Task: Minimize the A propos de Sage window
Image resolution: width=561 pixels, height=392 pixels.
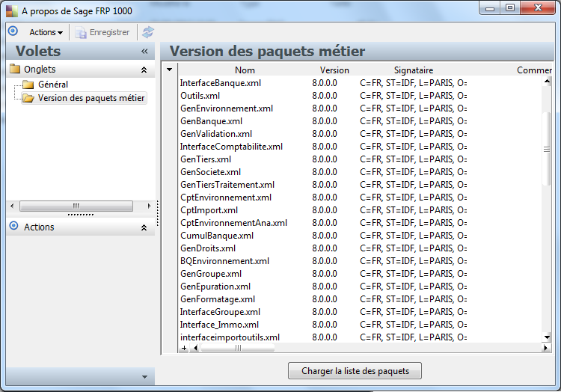Action: point(490,8)
